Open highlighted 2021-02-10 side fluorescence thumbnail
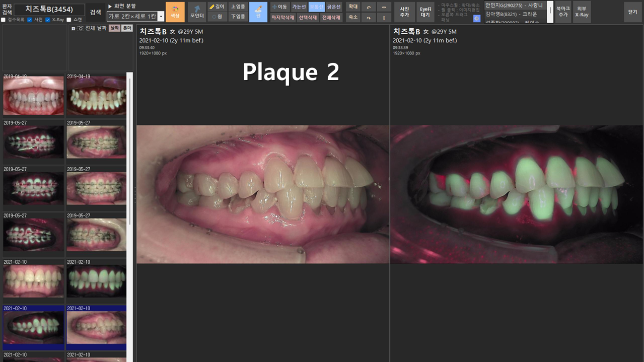Image resolution: width=644 pixels, height=362 pixels. click(34, 327)
